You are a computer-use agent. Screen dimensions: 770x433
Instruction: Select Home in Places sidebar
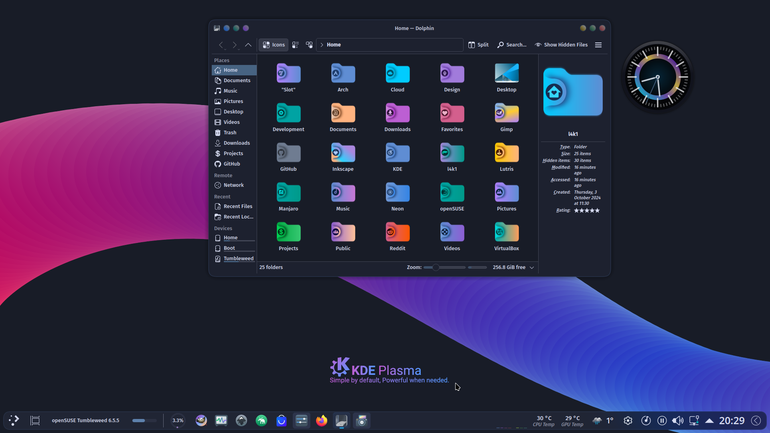(234, 70)
